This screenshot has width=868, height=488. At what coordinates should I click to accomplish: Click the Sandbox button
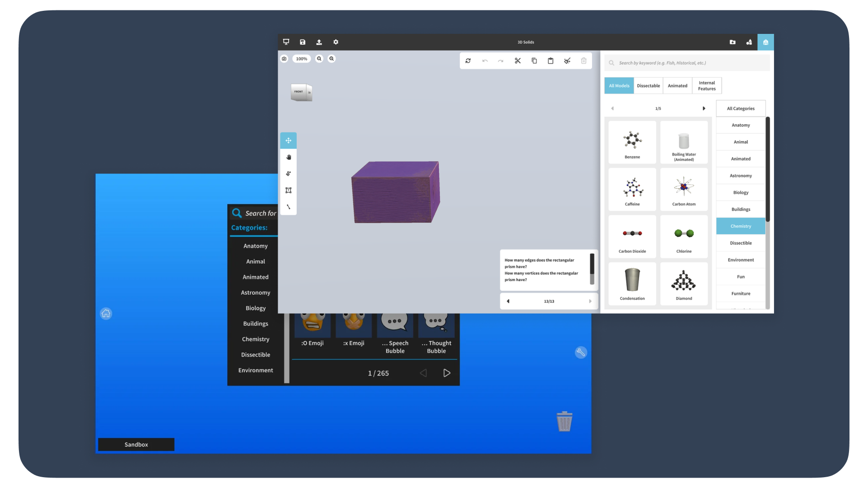click(x=136, y=445)
